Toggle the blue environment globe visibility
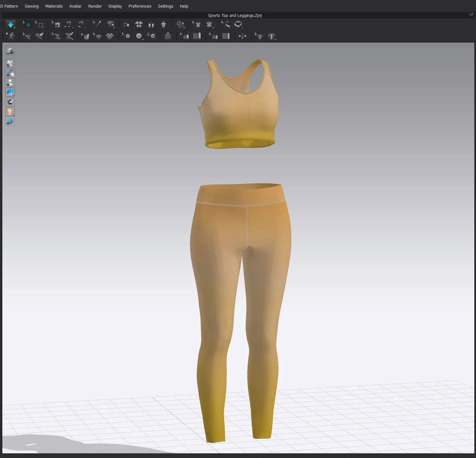 coord(10,121)
